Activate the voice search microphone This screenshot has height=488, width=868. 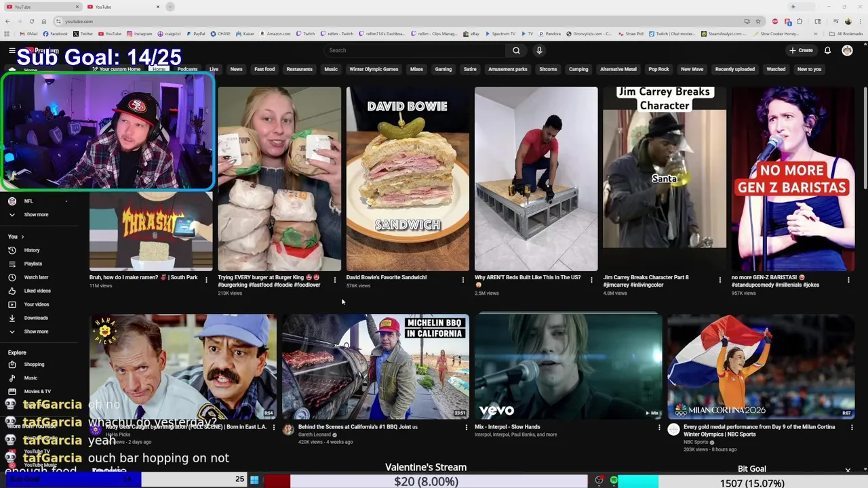click(539, 50)
